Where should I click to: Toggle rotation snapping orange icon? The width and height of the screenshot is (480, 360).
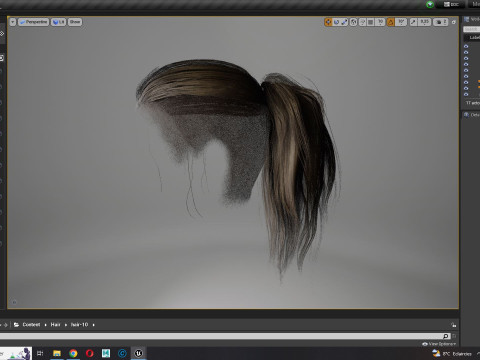[x=391, y=22]
